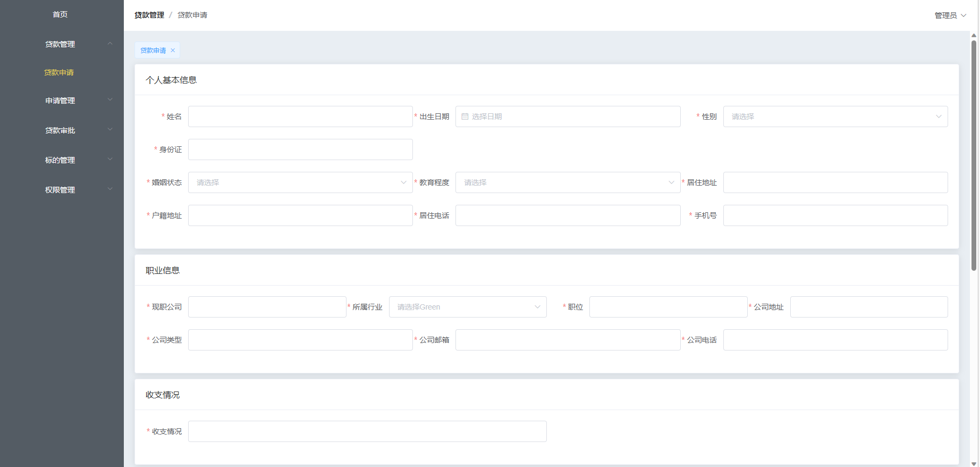This screenshot has width=980, height=467.
Task: Focus the 现职公司 input field
Action: 267,307
